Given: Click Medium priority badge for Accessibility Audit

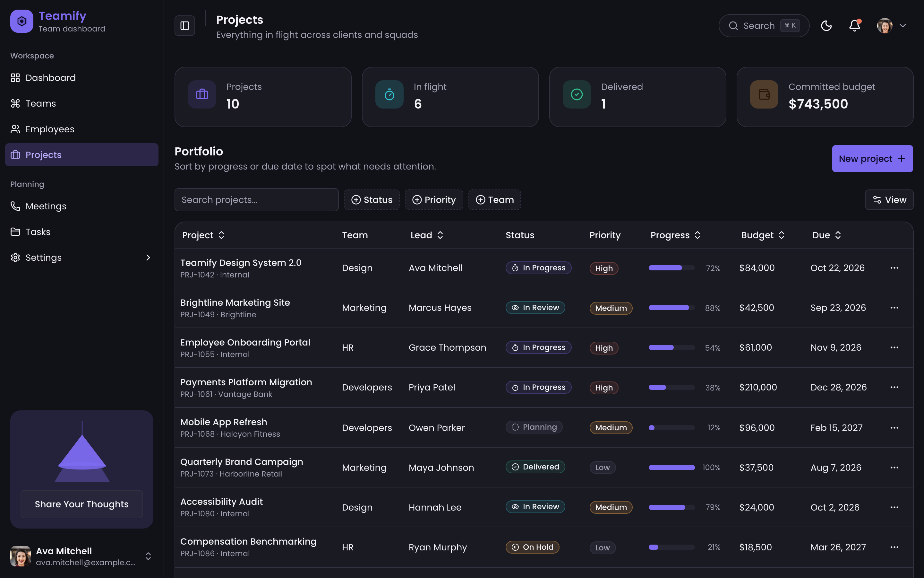Looking at the screenshot, I should pyautogui.click(x=611, y=507).
